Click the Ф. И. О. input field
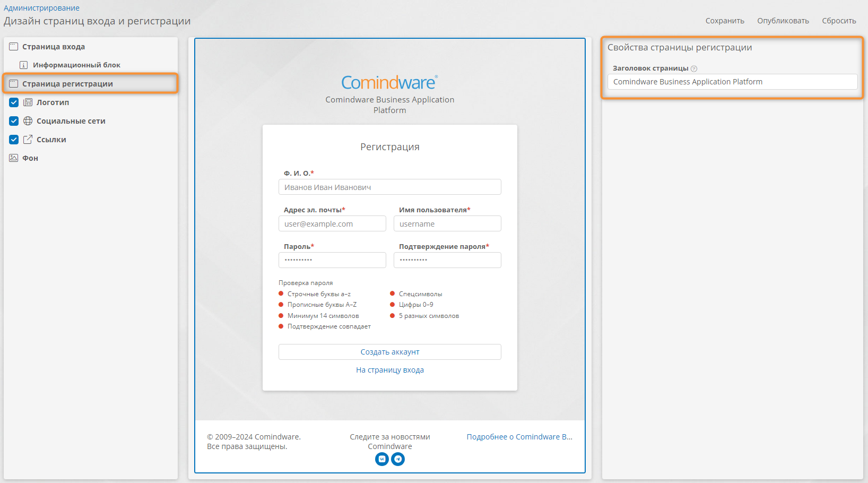The height and width of the screenshot is (483, 868). coord(390,187)
